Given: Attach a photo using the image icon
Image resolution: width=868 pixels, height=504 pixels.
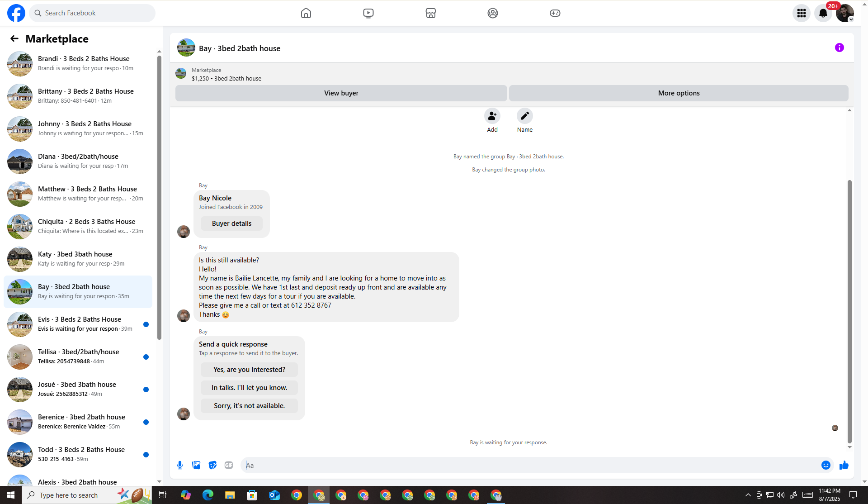Looking at the screenshot, I should click(x=196, y=465).
